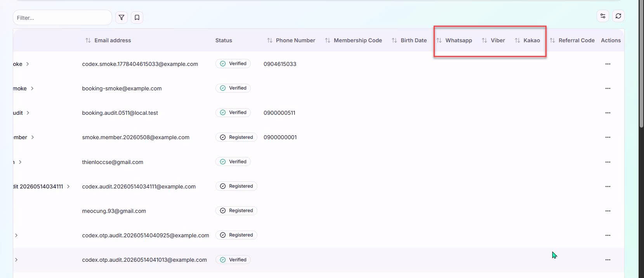Click the Membership Code header label
Viewport: 644px width, 278px height.
(358, 40)
